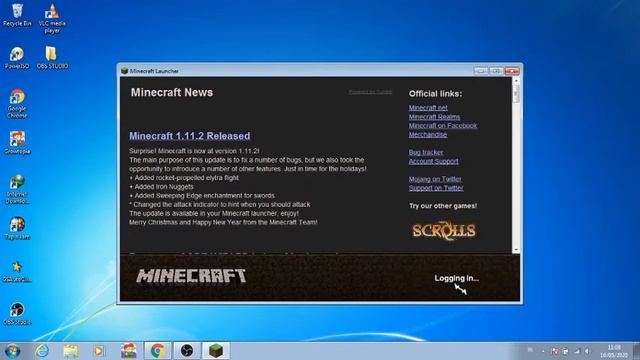Open the yellow star desktop shortcut

(17, 272)
